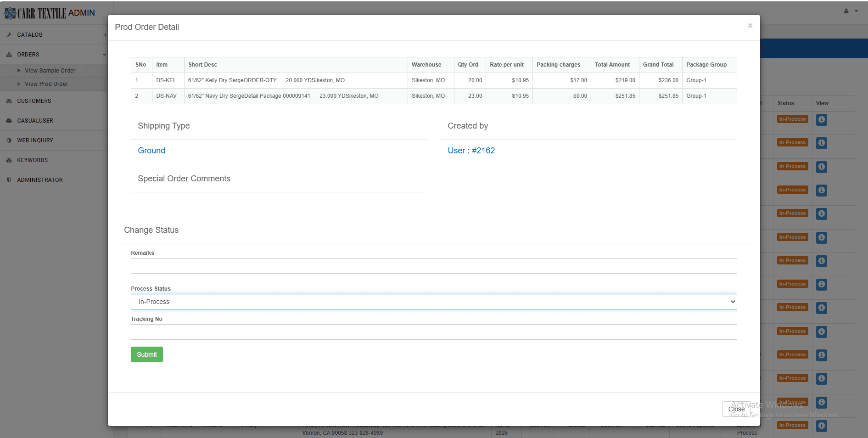Open the Process Status dropdown
Viewport: 868px width, 438px height.
[433, 302]
